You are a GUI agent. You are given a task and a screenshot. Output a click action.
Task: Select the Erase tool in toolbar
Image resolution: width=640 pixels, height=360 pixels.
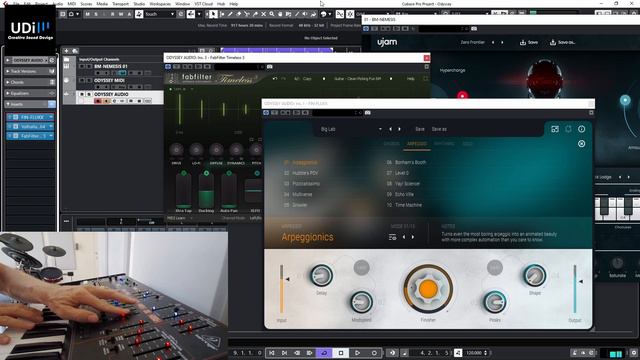(238, 14)
